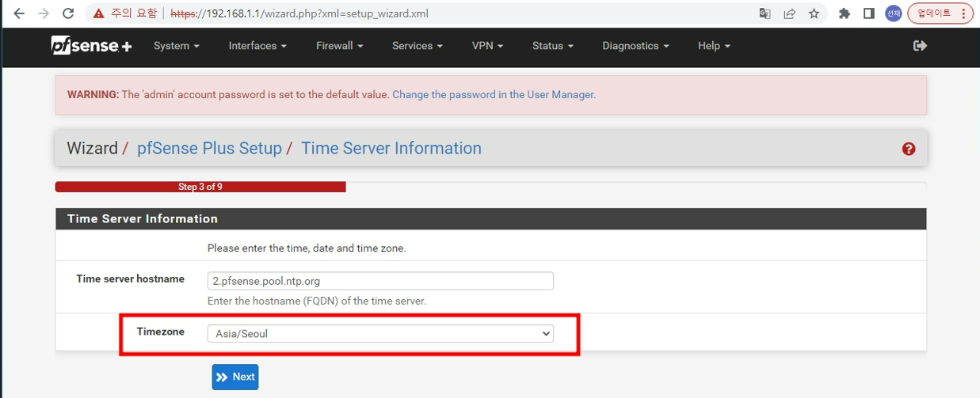Click Time Server Information breadcrumb link
The height and width of the screenshot is (398, 980).
(x=391, y=148)
